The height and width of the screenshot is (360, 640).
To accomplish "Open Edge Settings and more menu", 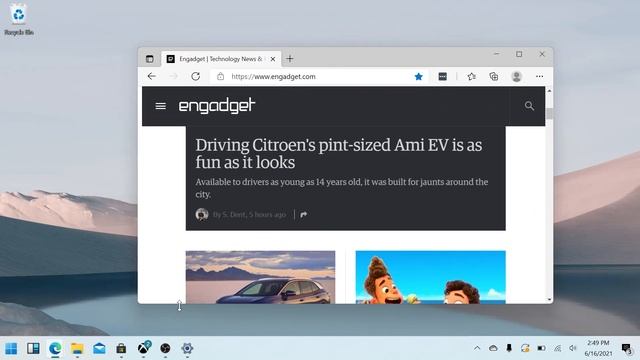I will (x=540, y=76).
